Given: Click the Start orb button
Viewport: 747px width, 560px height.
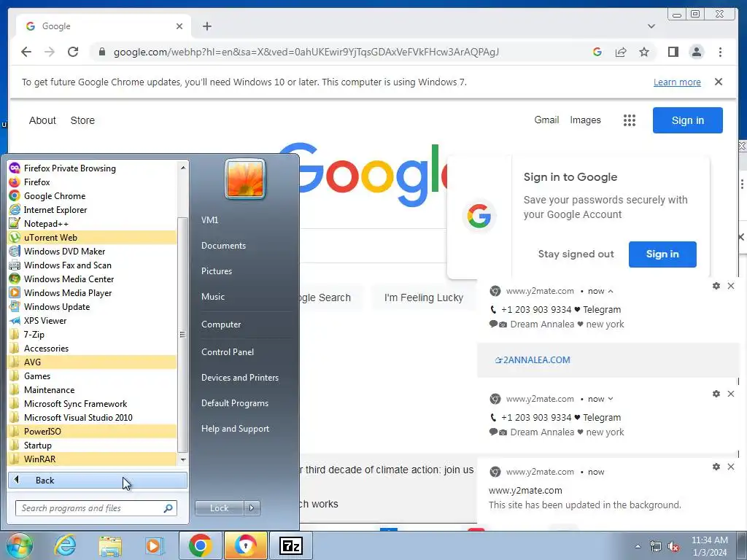Looking at the screenshot, I should [x=20, y=545].
